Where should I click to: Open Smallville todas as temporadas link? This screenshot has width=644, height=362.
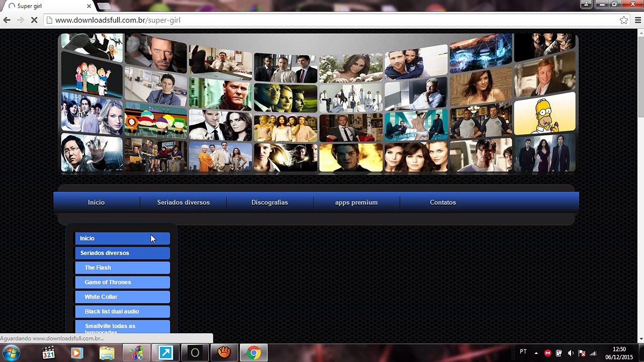(123, 327)
